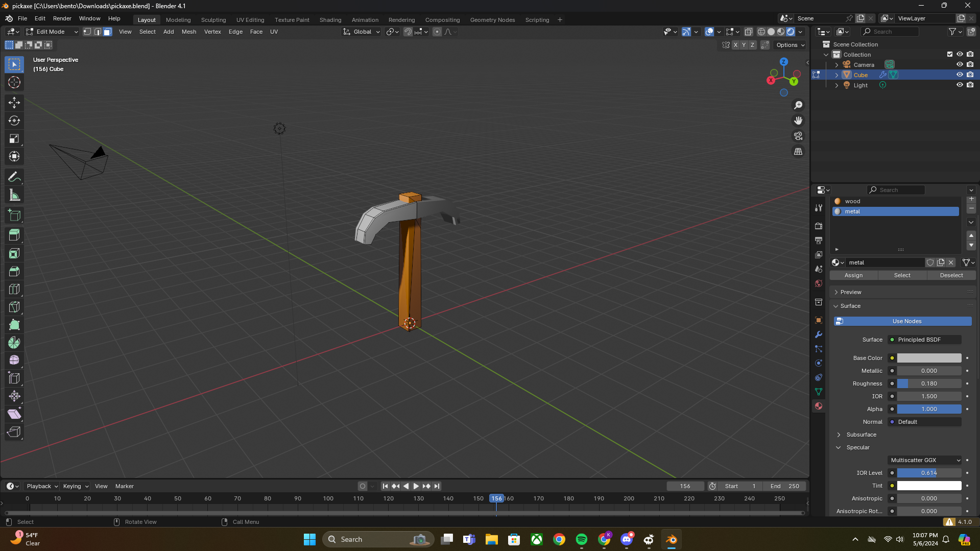Toggle X-ray display in viewport header

[x=748, y=32]
